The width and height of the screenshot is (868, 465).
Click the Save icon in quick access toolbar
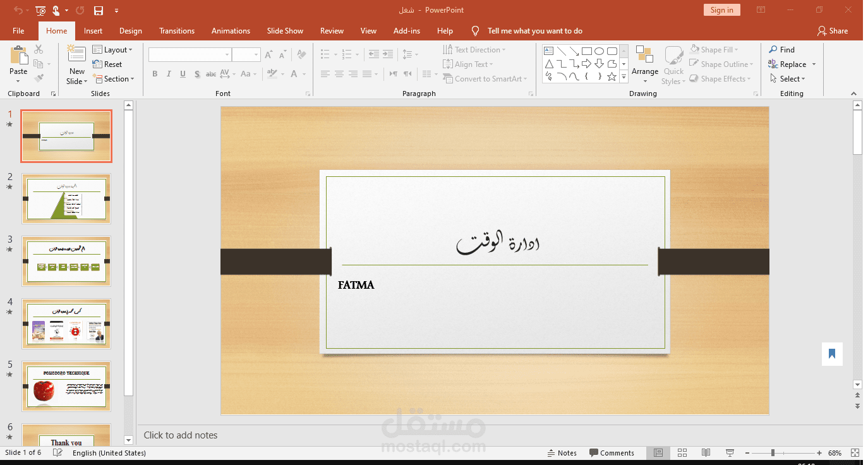[98, 10]
